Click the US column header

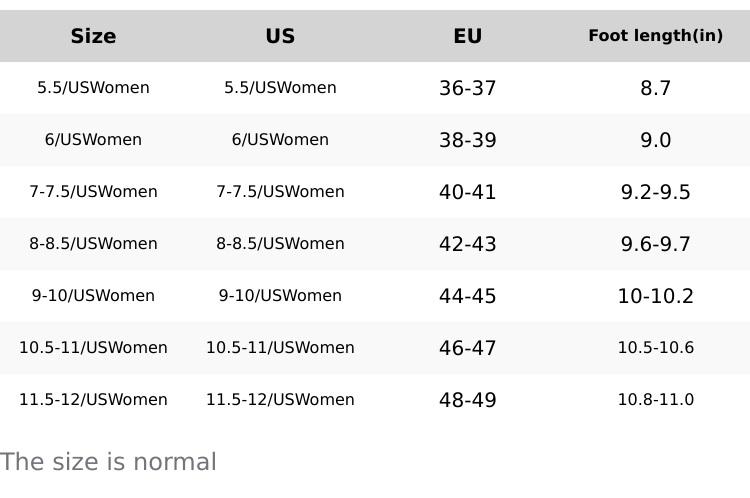[280, 36]
